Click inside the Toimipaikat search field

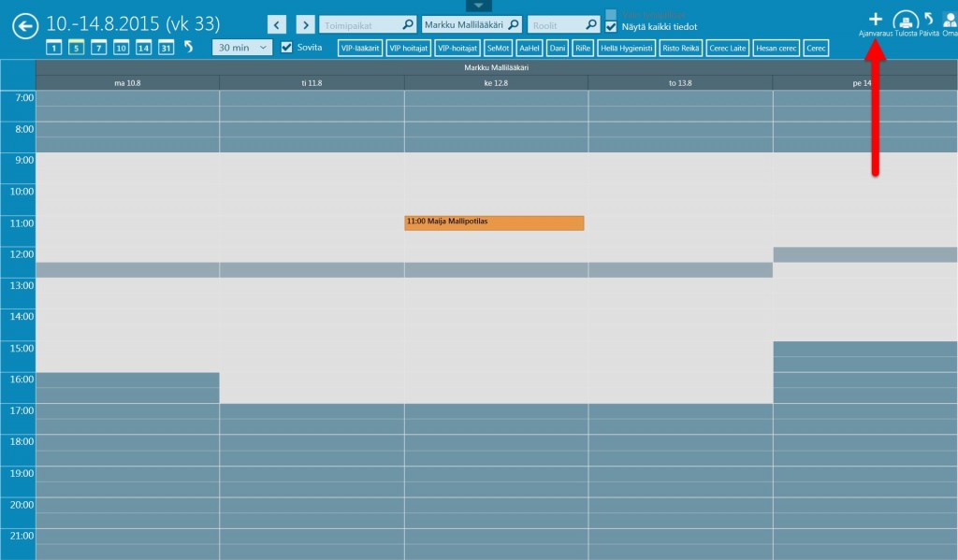(x=359, y=24)
